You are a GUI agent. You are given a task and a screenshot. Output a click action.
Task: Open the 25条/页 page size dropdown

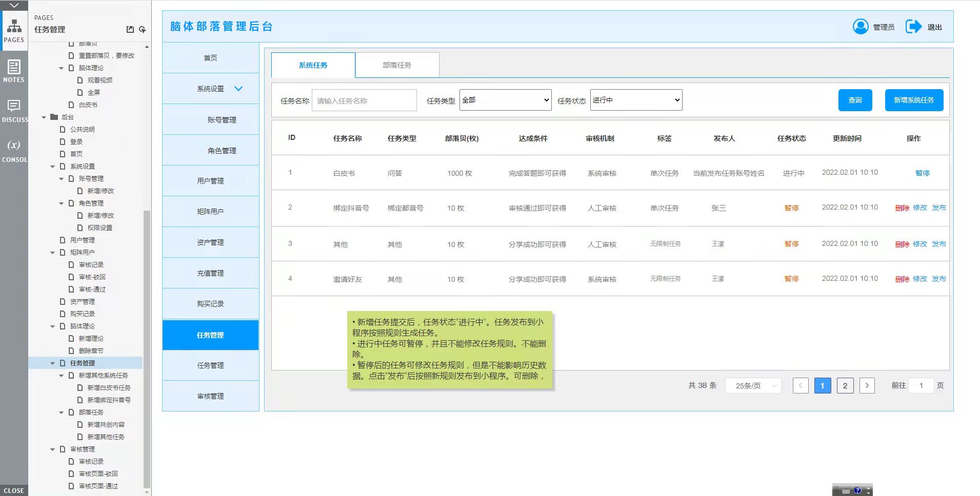tap(753, 385)
